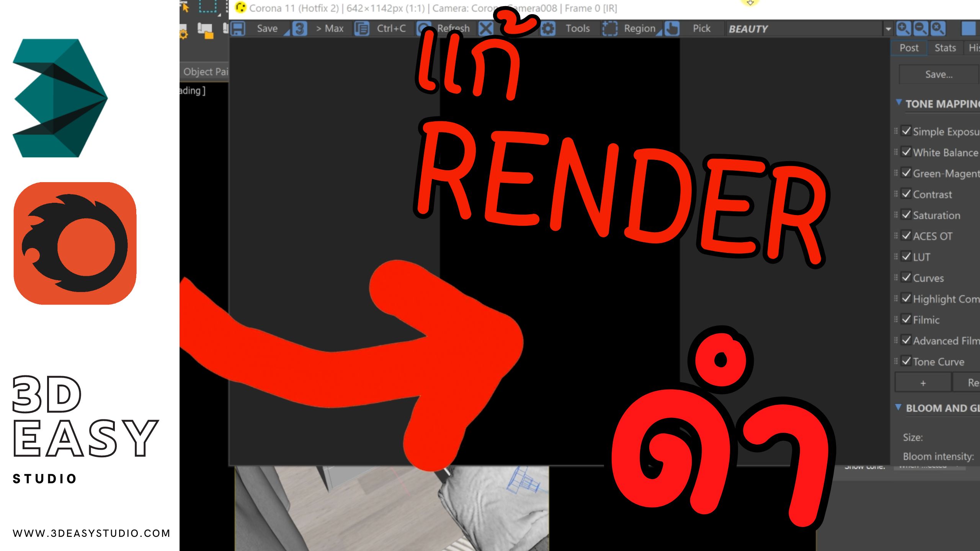Image resolution: width=980 pixels, height=551 pixels.
Task: Click the Ctrl+C clipboard copy icon
Action: point(362,29)
